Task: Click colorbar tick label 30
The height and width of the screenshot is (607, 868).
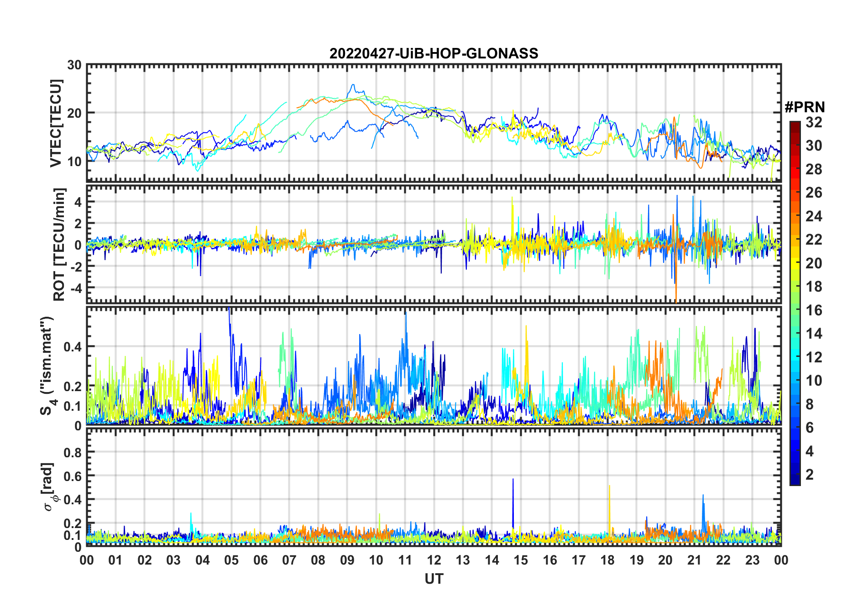Action: pos(814,146)
